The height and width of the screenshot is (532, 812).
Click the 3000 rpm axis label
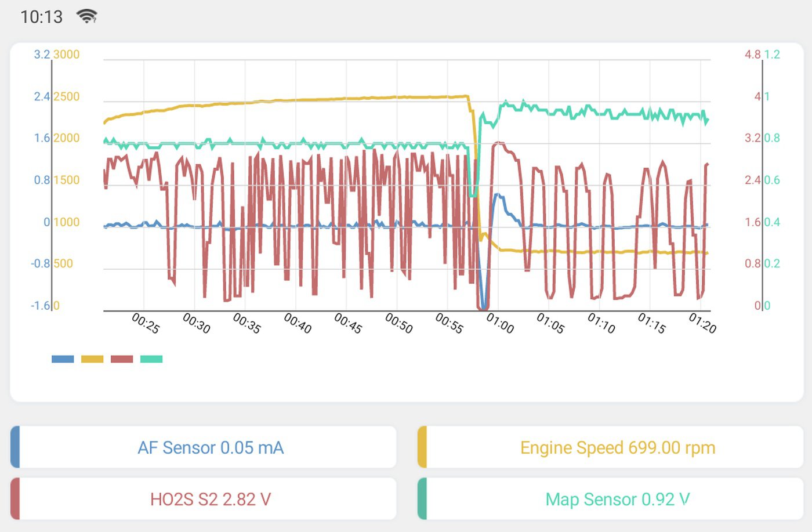coord(66,55)
